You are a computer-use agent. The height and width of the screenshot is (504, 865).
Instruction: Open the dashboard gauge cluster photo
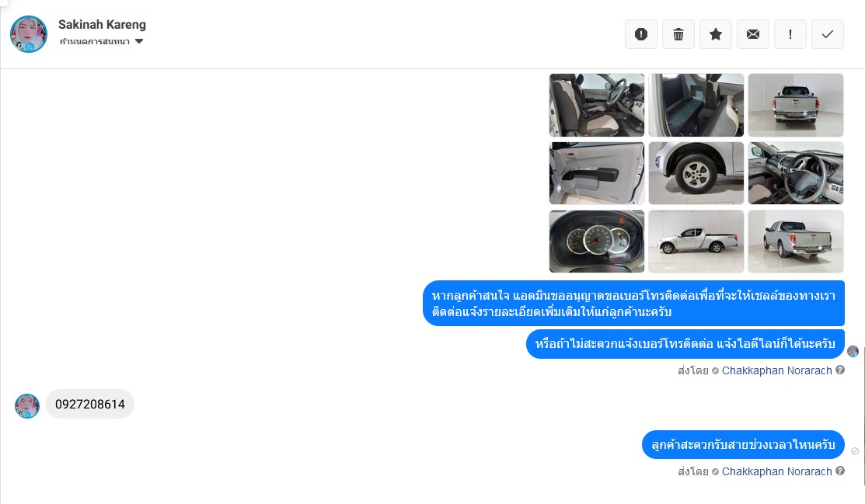click(x=597, y=242)
